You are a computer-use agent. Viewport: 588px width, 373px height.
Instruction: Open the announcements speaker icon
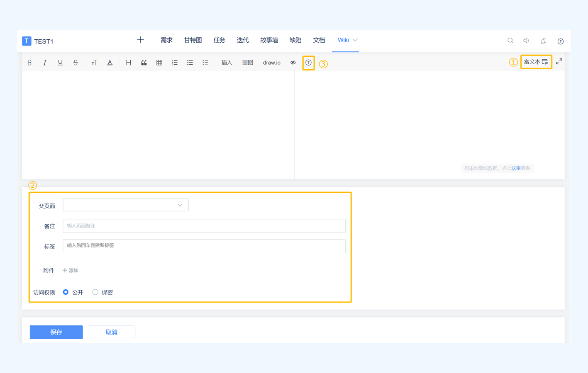[526, 41]
